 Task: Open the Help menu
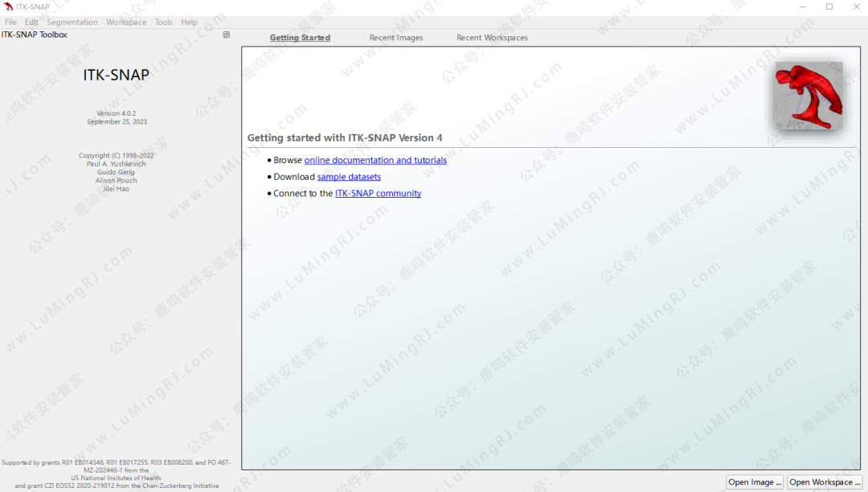click(189, 23)
